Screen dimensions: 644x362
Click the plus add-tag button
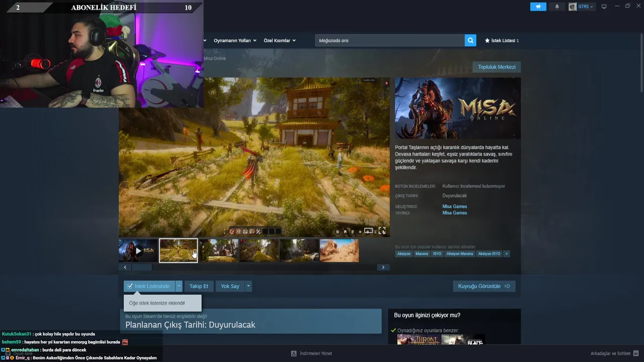507,254
